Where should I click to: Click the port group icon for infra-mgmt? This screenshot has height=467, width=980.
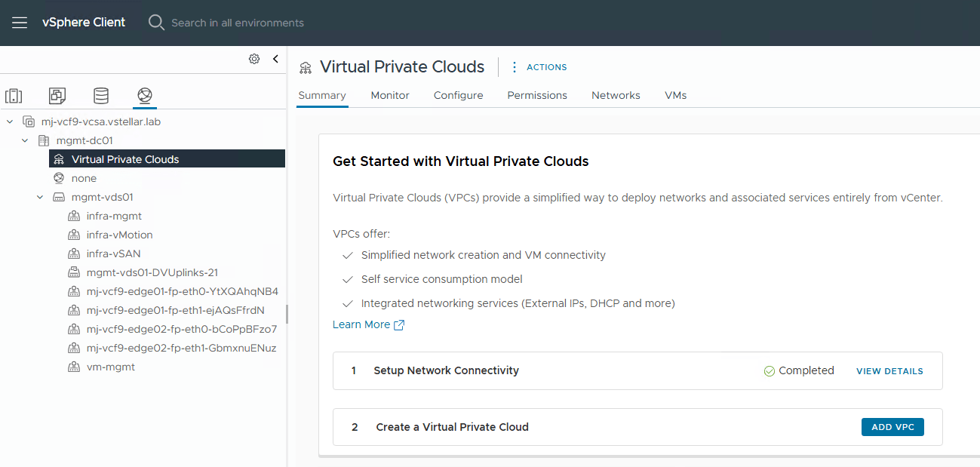(x=74, y=216)
